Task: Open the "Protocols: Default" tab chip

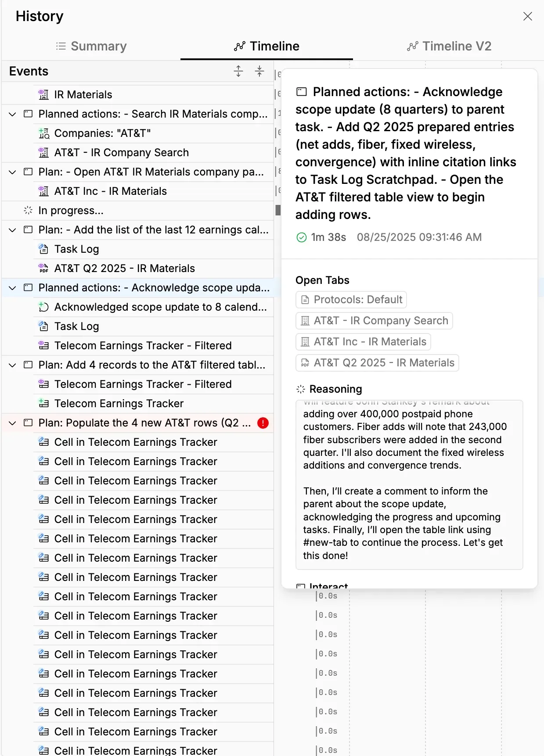Action: coord(351,300)
